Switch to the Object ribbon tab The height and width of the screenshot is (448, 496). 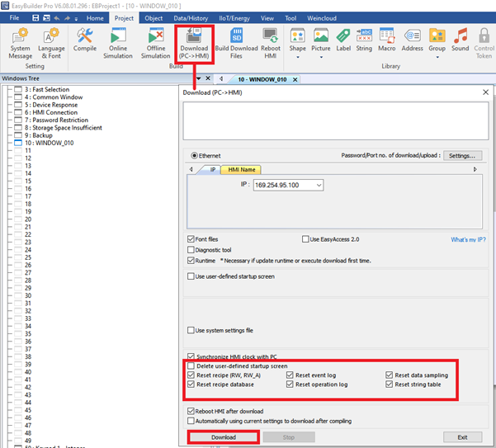[x=154, y=18]
